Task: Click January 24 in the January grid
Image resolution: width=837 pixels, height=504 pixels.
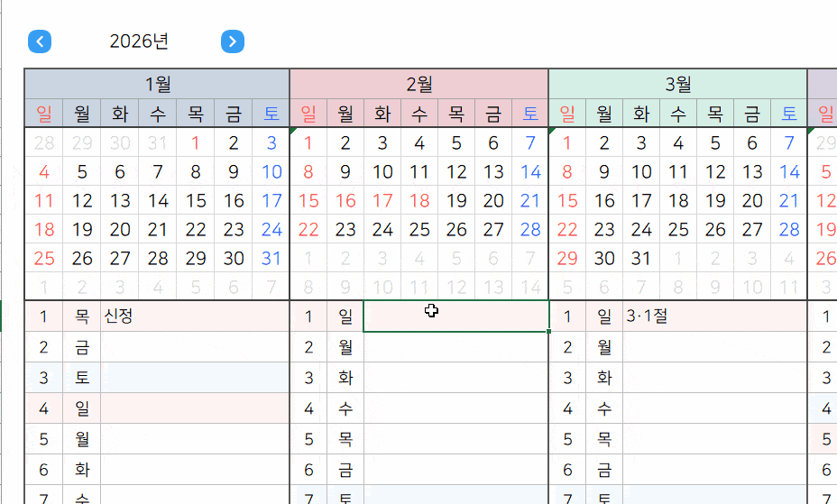Action: tap(271, 229)
